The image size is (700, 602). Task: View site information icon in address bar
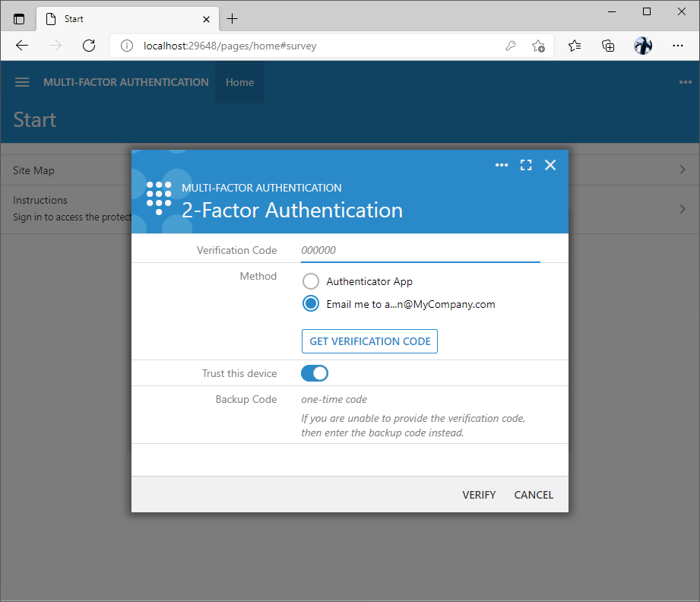pyautogui.click(x=127, y=46)
